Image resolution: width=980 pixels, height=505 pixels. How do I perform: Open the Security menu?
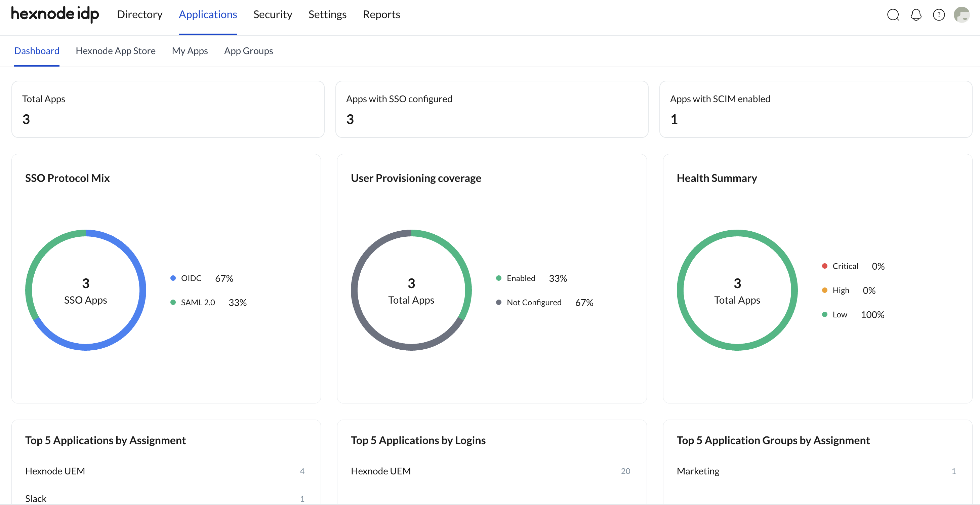[x=273, y=14]
